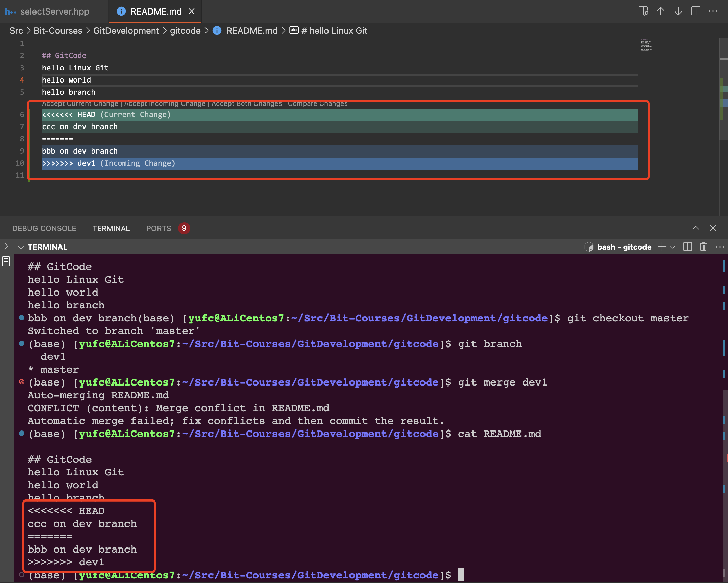The width and height of the screenshot is (728, 583).
Task: Click the minimap code thumbnail
Action: 646,45
